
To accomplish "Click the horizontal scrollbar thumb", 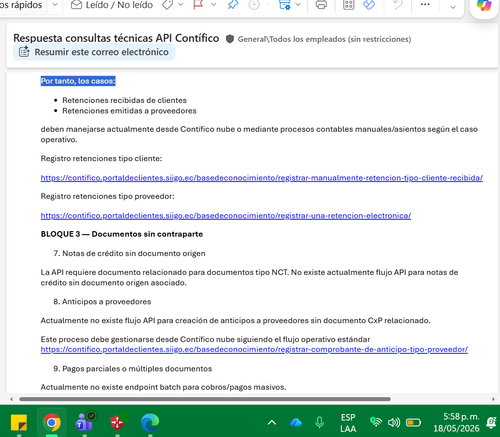I will (205, 399).
